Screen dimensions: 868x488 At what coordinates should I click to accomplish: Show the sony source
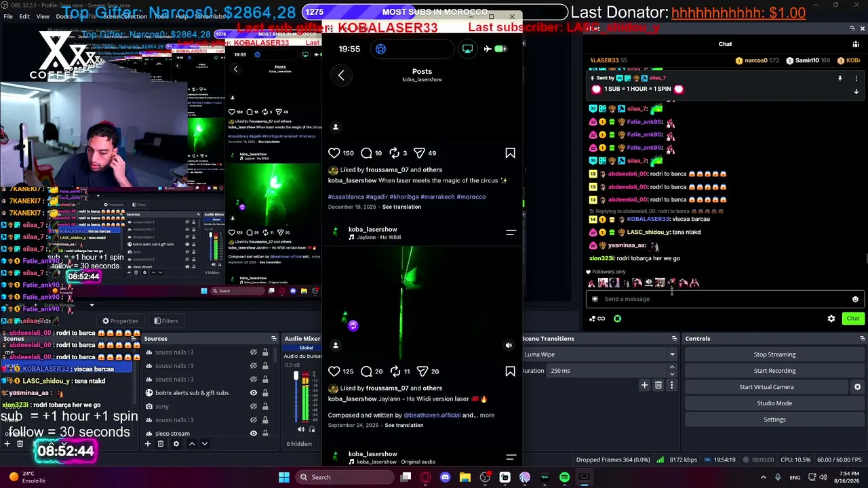coord(254,407)
